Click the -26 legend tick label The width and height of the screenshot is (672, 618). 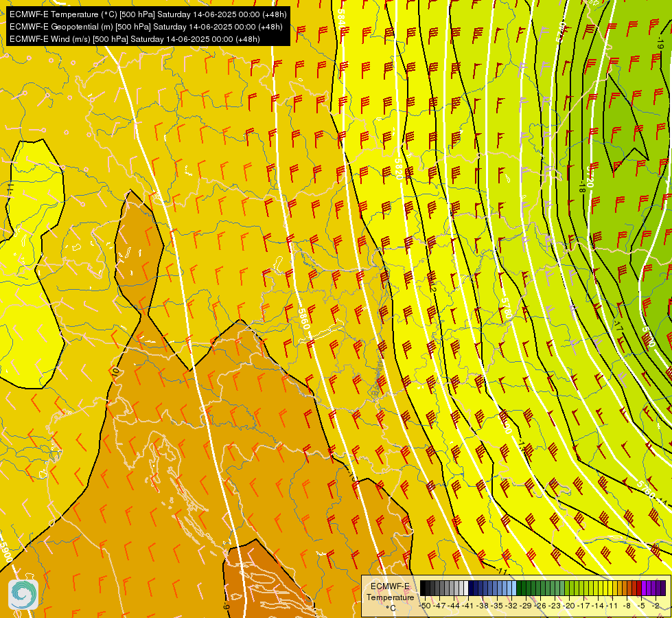click(541, 606)
